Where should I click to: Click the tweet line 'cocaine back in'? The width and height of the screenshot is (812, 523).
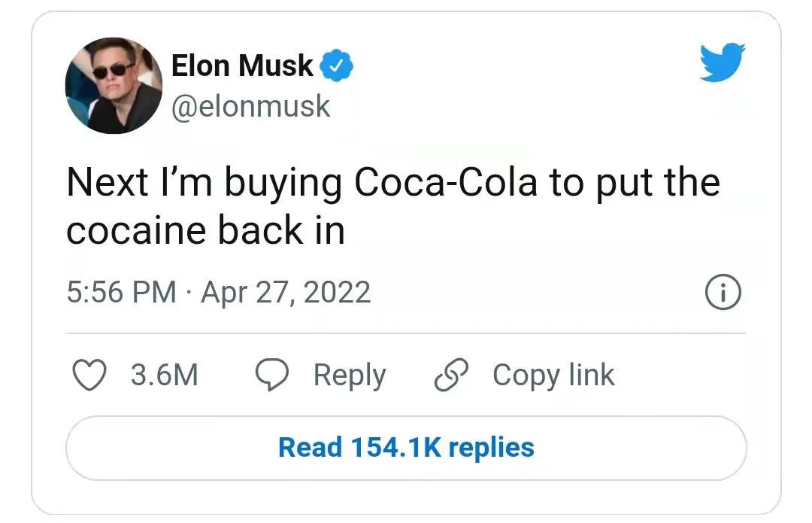pos(205,230)
